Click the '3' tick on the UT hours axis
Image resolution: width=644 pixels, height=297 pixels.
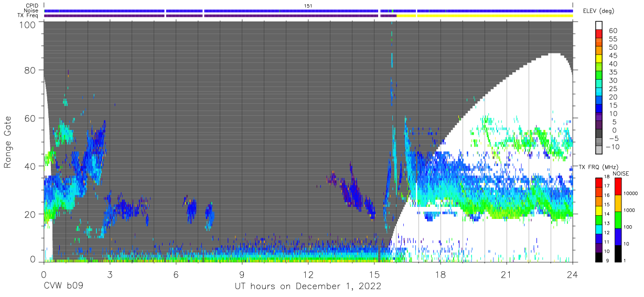click(x=110, y=274)
